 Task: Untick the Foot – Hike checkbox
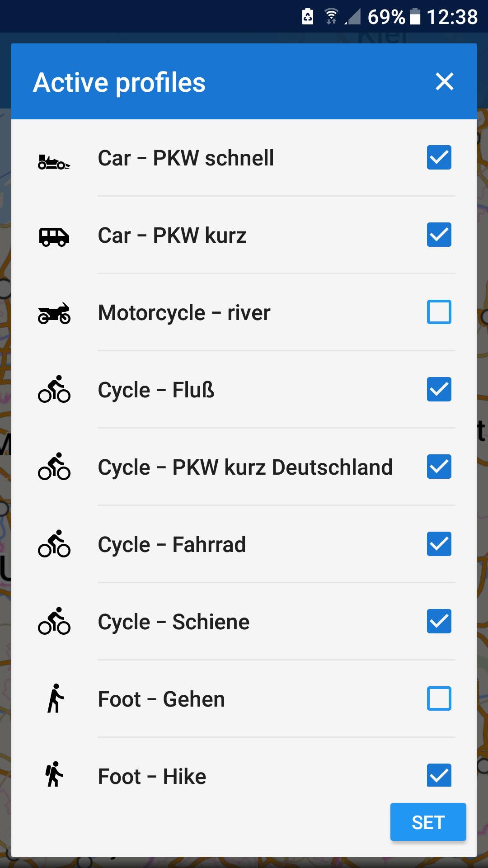click(439, 775)
